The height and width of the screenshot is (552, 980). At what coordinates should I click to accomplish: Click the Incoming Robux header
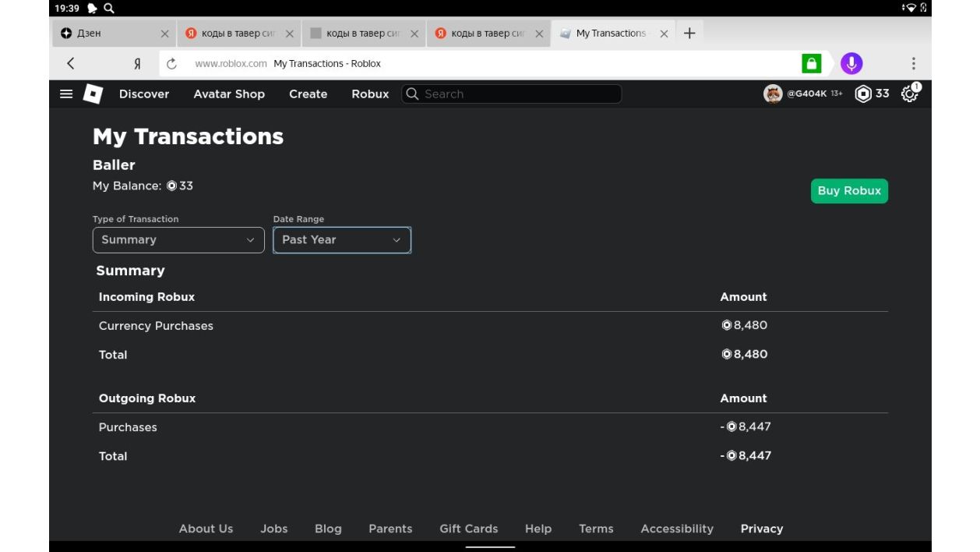(x=146, y=297)
